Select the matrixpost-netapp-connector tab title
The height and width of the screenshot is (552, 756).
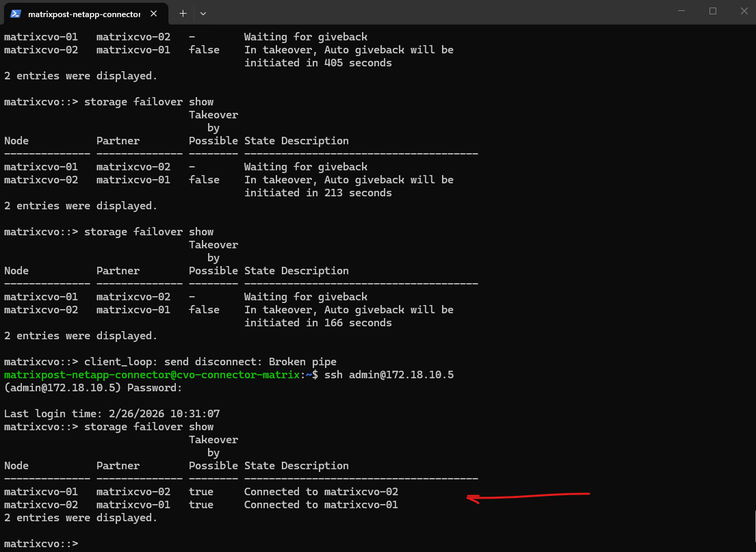pos(84,13)
